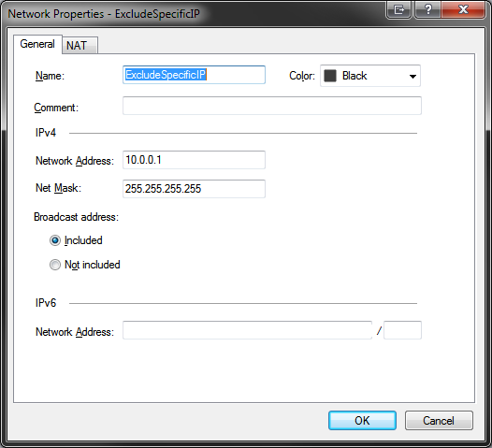Click the IPv4 Network Address field 10.0.0.1

tap(194, 160)
